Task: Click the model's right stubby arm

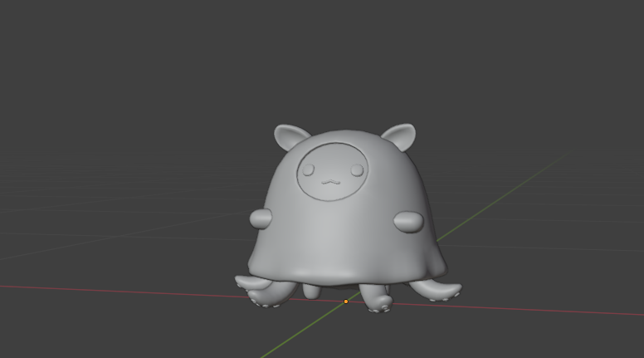Action: [x=408, y=222]
